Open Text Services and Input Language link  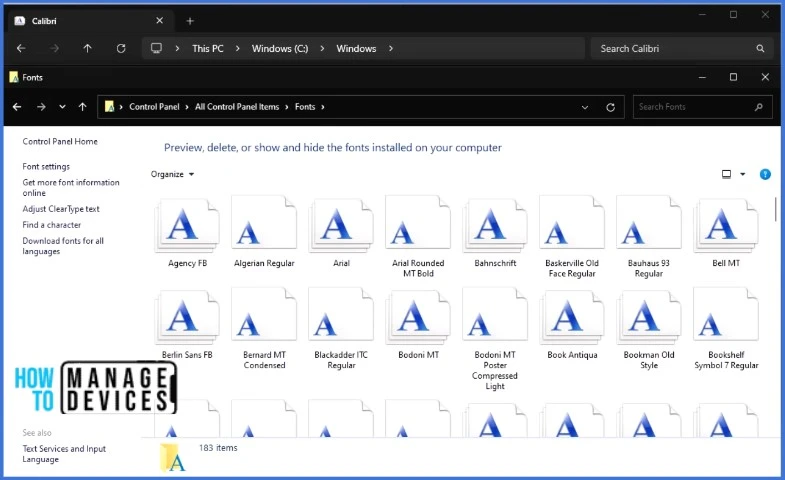(x=64, y=454)
